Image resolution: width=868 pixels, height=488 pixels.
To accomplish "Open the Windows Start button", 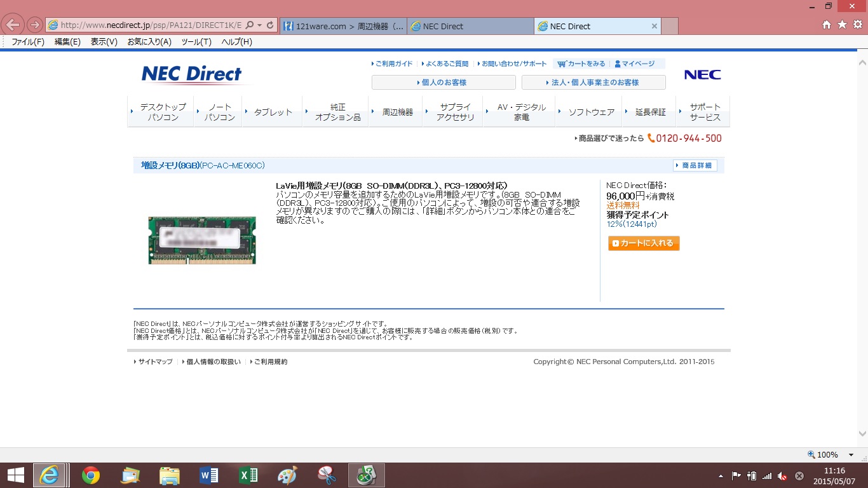I will [x=15, y=475].
